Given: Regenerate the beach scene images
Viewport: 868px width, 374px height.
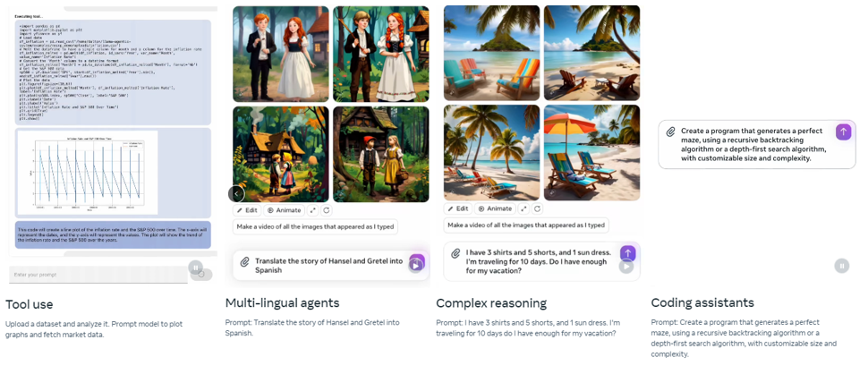Looking at the screenshot, I should 537,208.
